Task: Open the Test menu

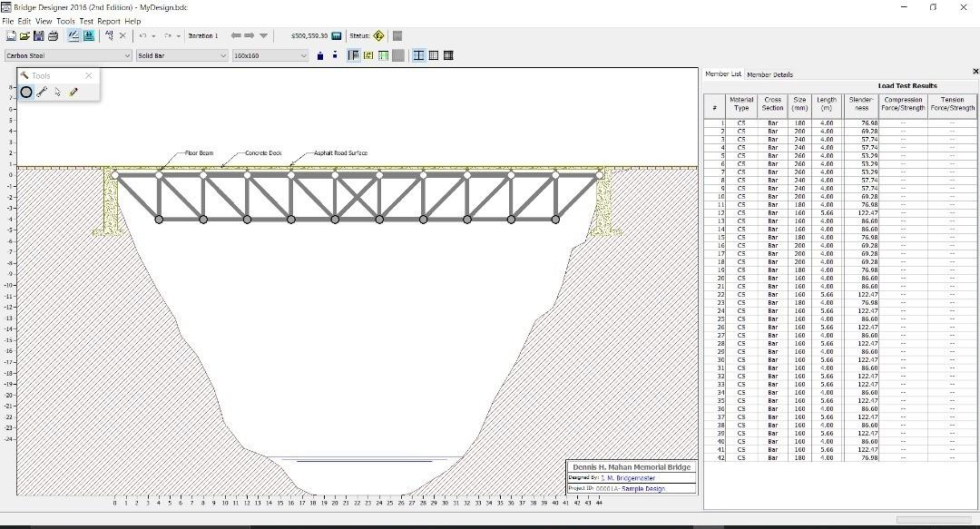Action: 87,21
